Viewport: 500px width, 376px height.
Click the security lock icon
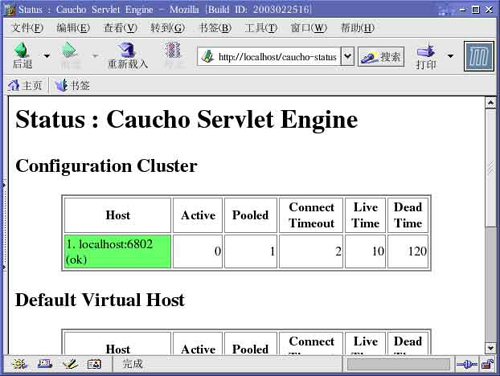coord(487,364)
